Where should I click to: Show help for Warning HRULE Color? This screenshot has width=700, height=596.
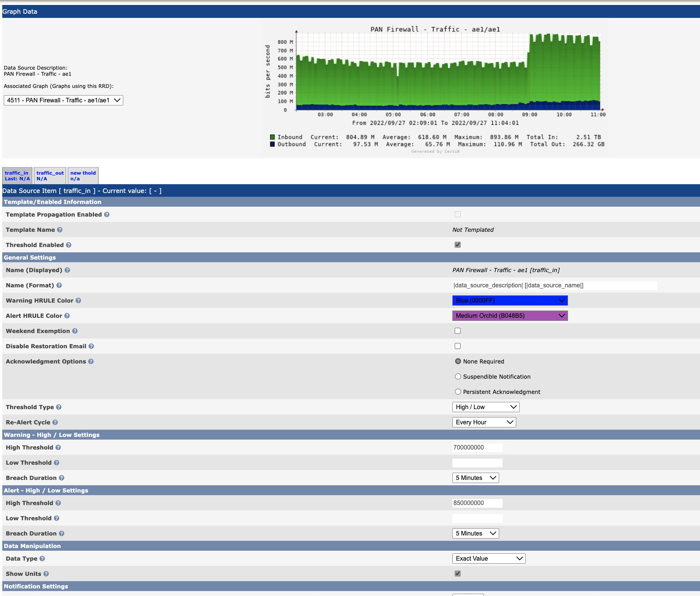pos(78,301)
